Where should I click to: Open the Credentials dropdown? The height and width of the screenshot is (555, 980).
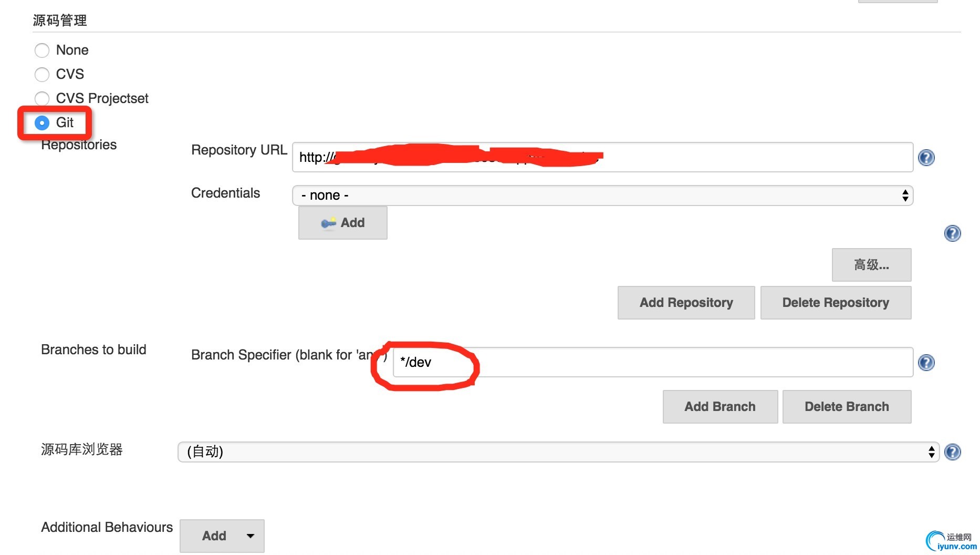coord(602,196)
